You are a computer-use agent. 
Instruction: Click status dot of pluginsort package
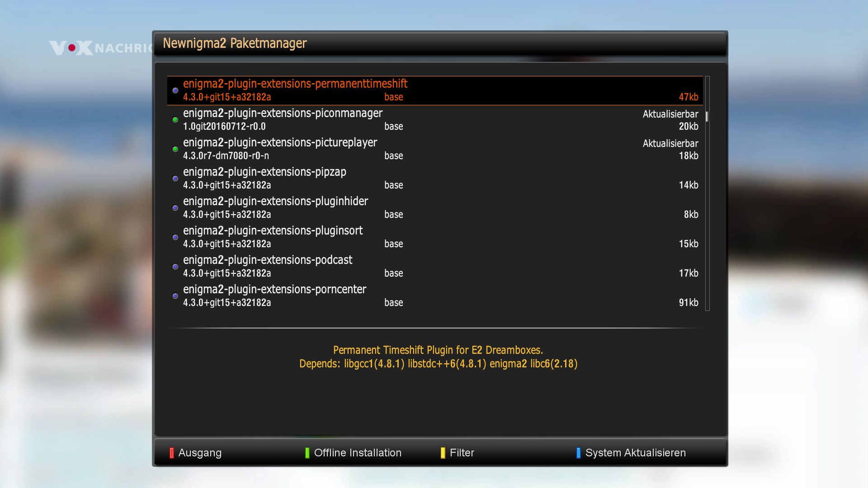click(175, 237)
